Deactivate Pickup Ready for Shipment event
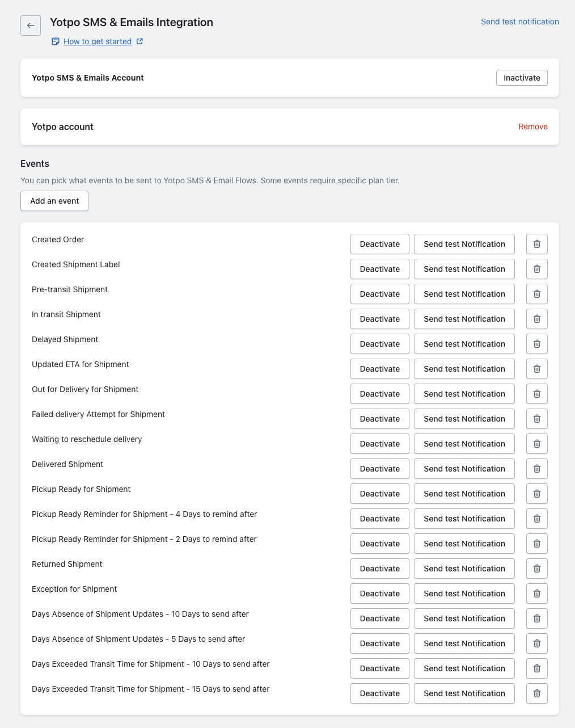This screenshot has height=728, width=575. 379,494
